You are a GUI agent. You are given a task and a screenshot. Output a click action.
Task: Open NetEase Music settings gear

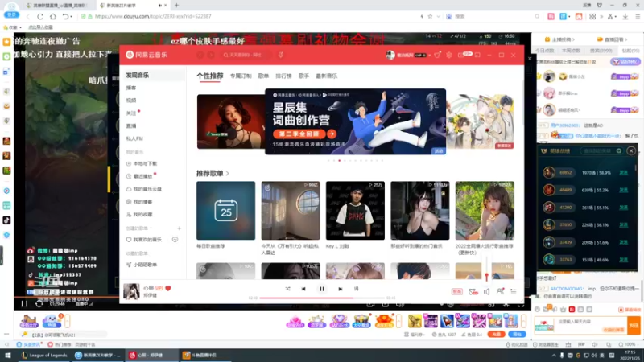449,55
